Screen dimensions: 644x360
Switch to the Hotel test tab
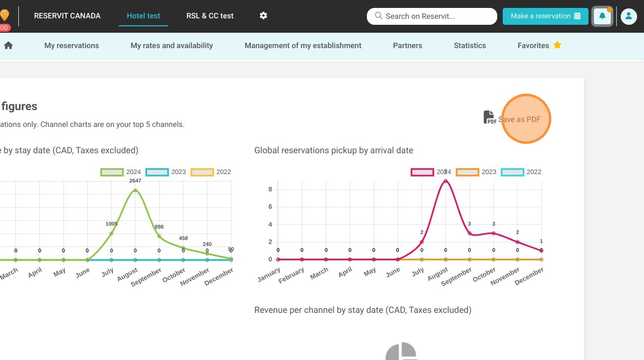pos(143,16)
